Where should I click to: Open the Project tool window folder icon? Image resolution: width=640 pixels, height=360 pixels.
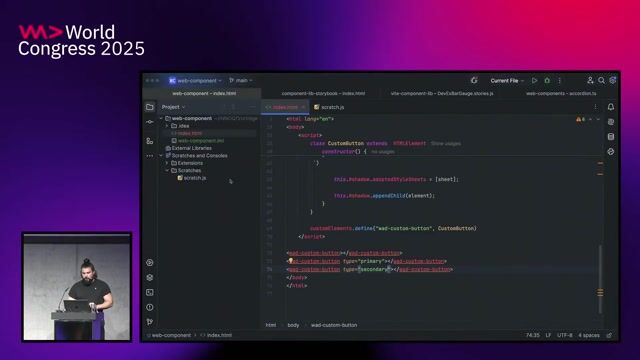(x=150, y=107)
